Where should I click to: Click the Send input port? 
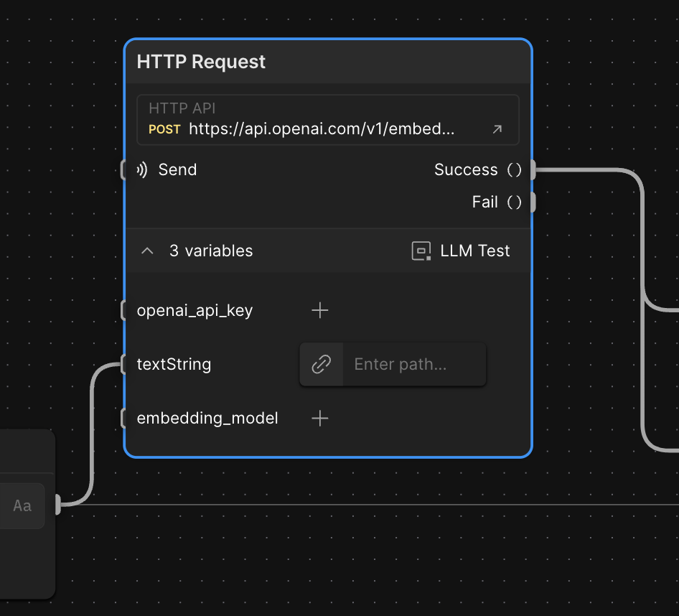pyautogui.click(x=124, y=170)
